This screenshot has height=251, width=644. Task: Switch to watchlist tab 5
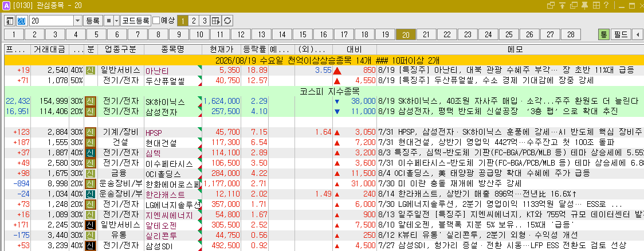tap(96, 34)
